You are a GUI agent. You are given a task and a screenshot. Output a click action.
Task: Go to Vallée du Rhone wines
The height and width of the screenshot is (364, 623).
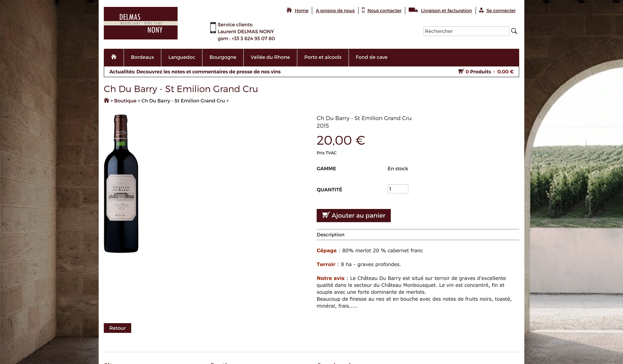[x=270, y=57]
